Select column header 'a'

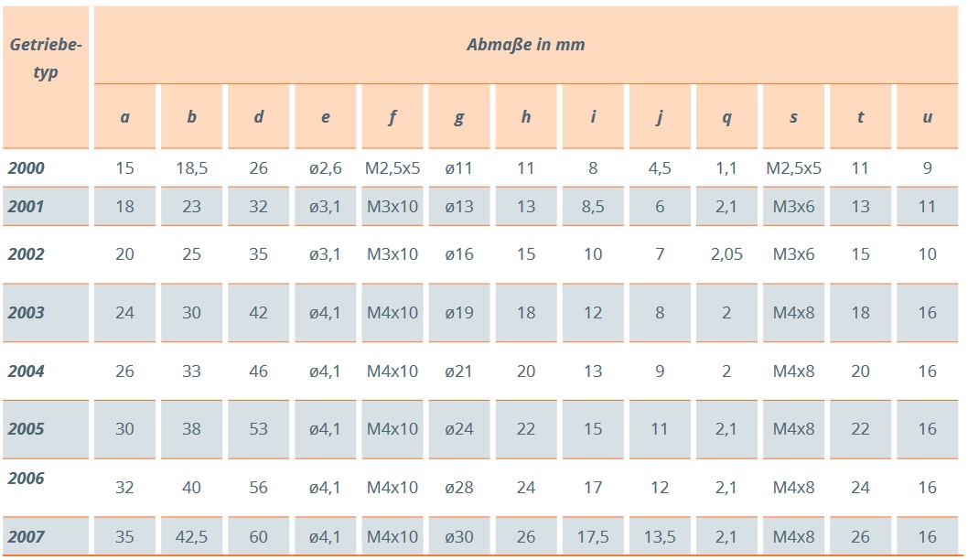point(124,116)
